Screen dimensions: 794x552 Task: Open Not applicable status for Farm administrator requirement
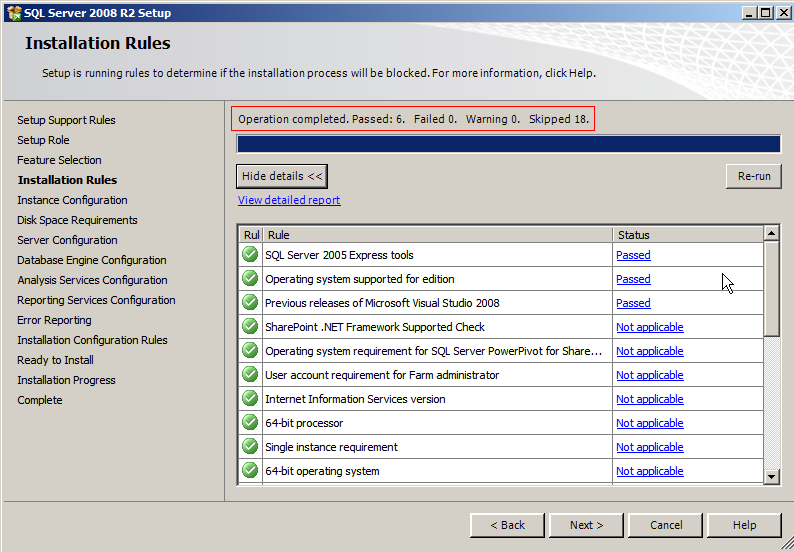[x=650, y=375]
